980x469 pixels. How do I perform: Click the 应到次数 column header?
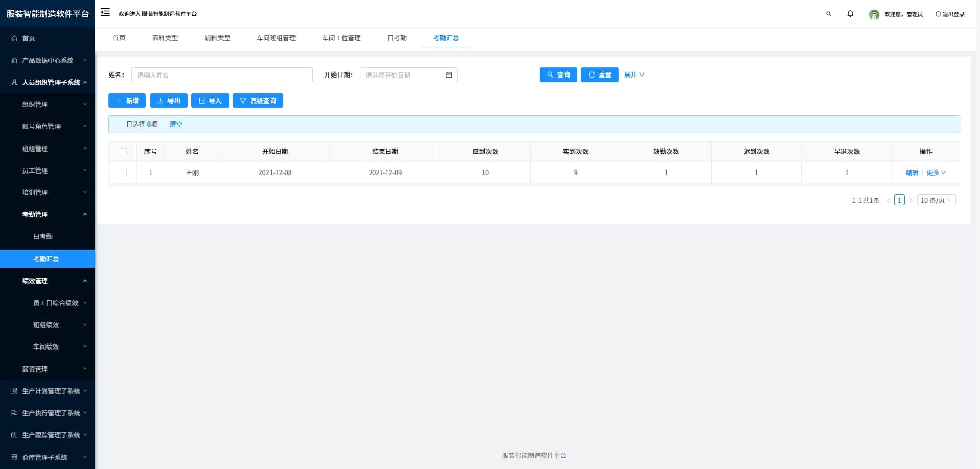tap(485, 152)
